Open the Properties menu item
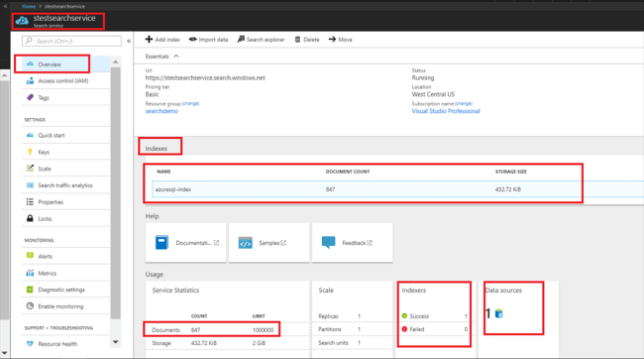 point(65,202)
